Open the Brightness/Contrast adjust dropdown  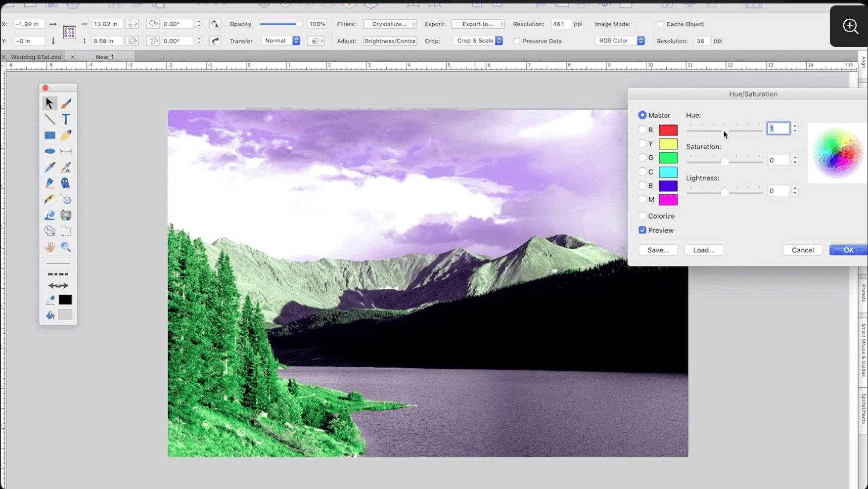(390, 41)
